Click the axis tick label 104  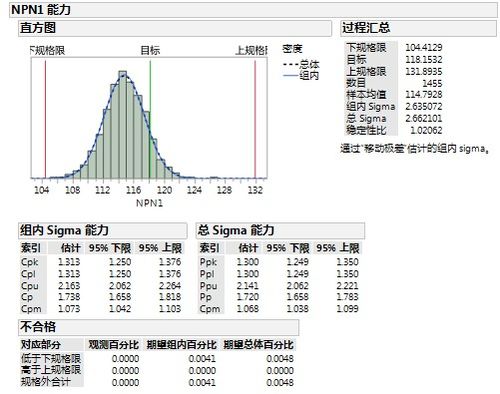(42, 190)
